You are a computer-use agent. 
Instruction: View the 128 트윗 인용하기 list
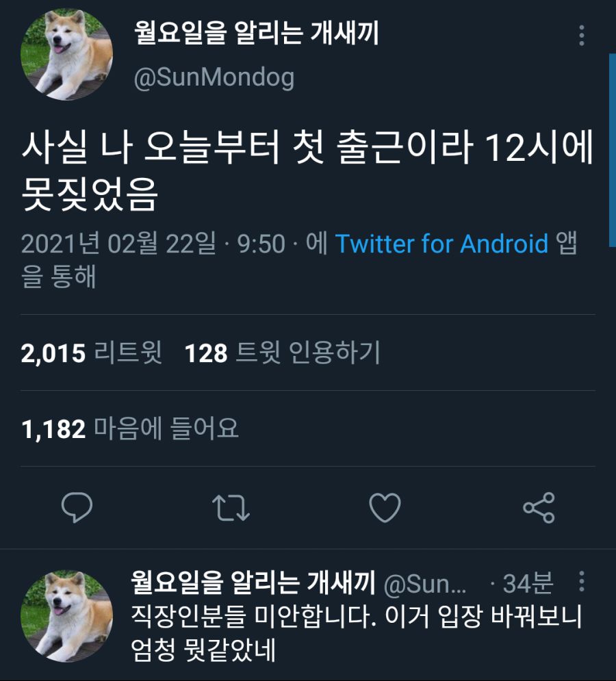click(283, 352)
